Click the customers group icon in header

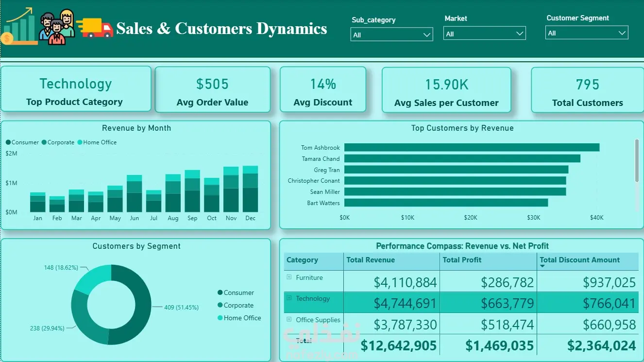pos(57,28)
